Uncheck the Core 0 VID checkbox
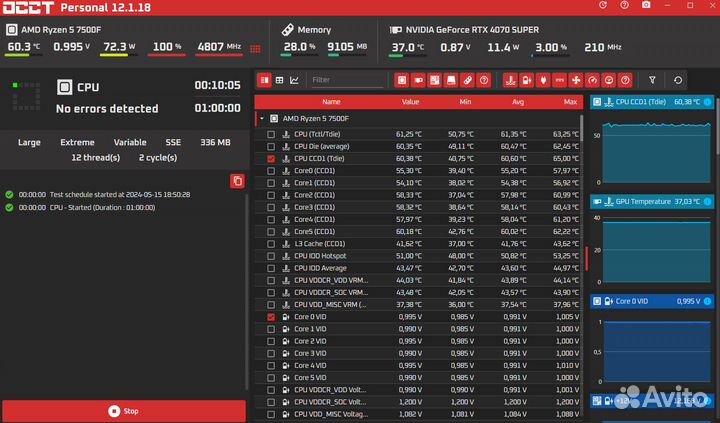 click(x=271, y=317)
